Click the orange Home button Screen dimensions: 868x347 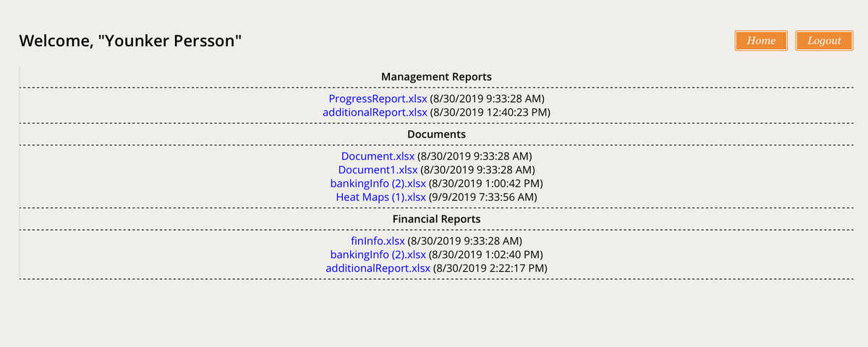coord(761,40)
